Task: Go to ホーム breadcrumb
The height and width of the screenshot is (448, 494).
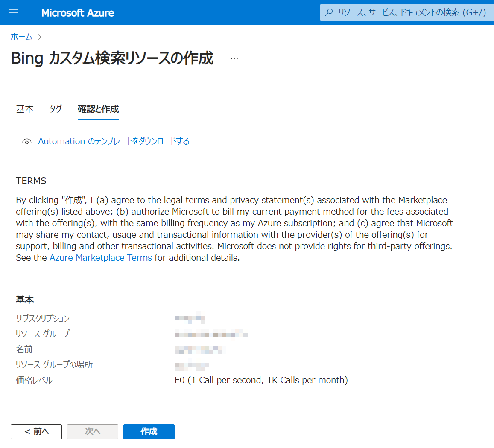Action: tap(21, 37)
